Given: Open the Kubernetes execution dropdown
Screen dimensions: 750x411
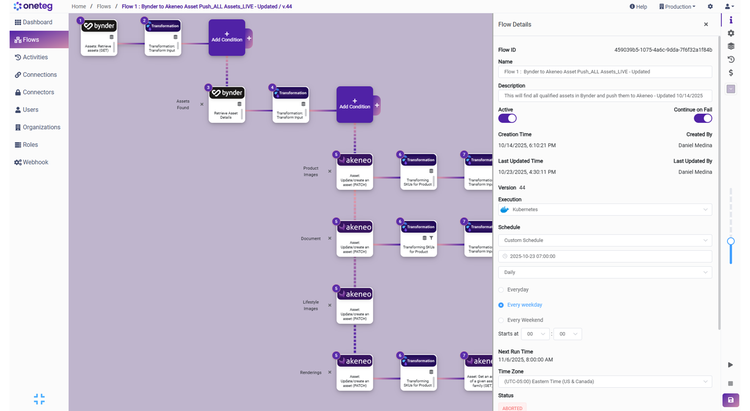Looking at the screenshot, I should (x=605, y=210).
